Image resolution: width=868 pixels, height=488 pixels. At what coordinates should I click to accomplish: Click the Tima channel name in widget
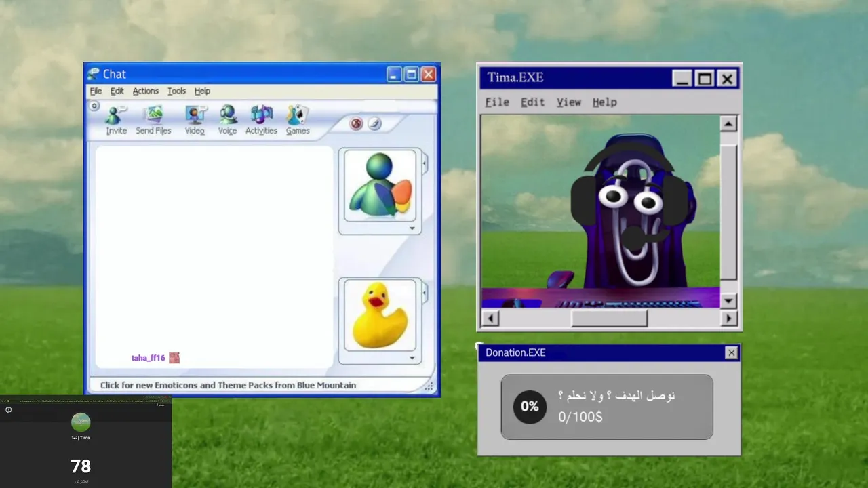click(81, 438)
